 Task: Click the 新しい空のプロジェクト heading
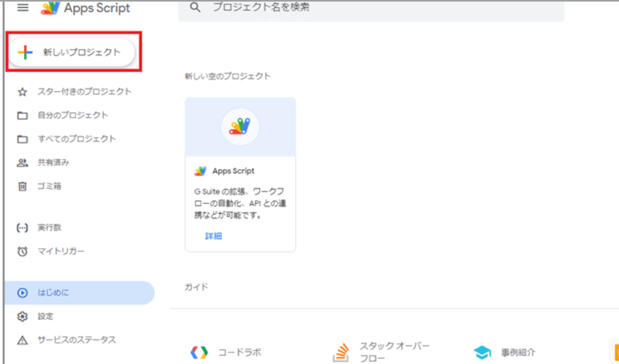[x=228, y=76]
